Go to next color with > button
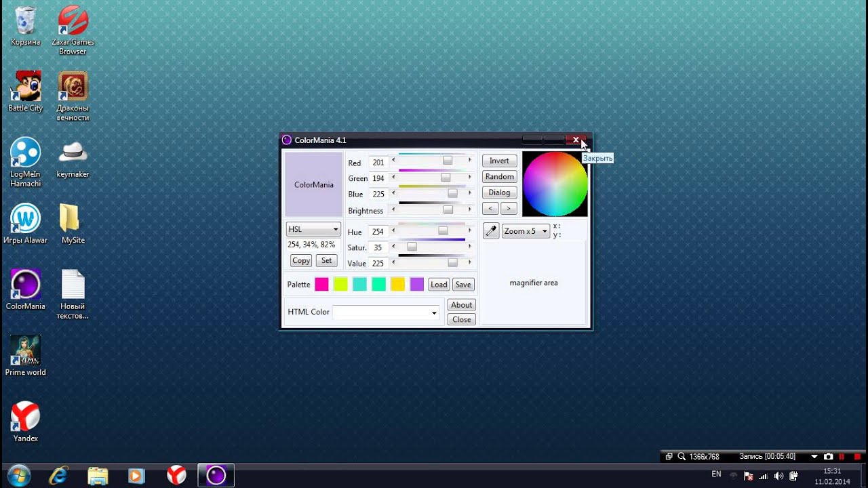 [509, 209]
